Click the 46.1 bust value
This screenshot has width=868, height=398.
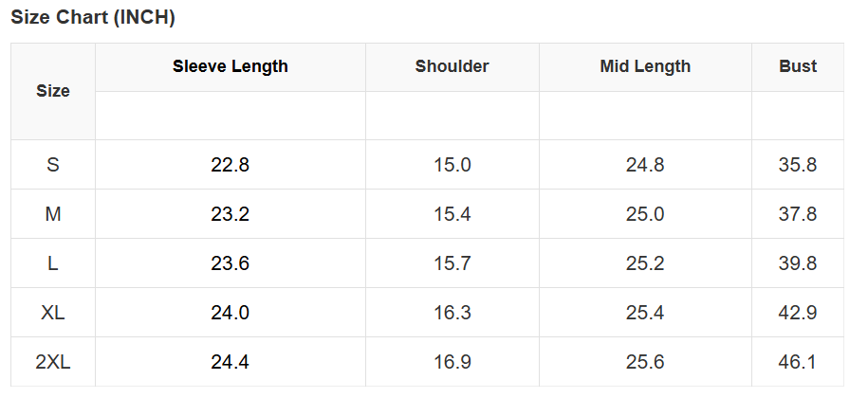[x=798, y=362]
